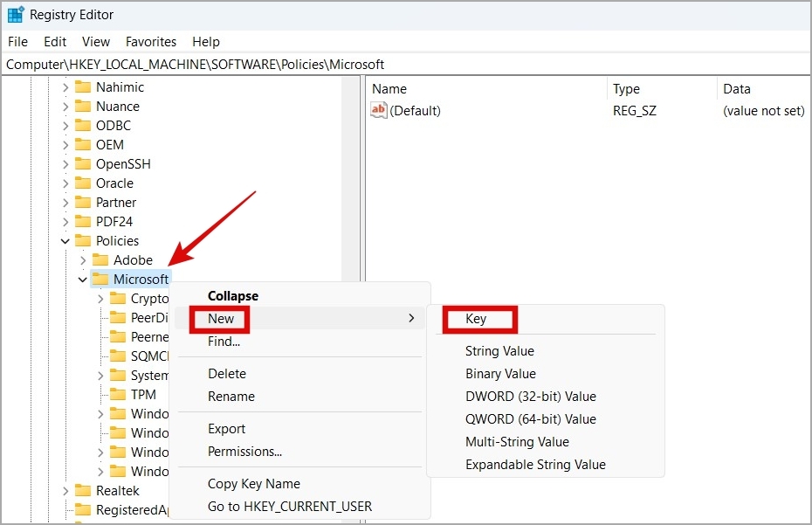The image size is (812, 525).
Task: Click the Partner folder icon
Action: [83, 202]
